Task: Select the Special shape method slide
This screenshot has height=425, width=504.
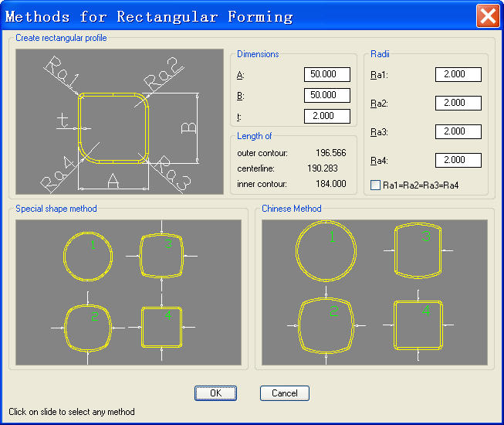Action: (128, 292)
